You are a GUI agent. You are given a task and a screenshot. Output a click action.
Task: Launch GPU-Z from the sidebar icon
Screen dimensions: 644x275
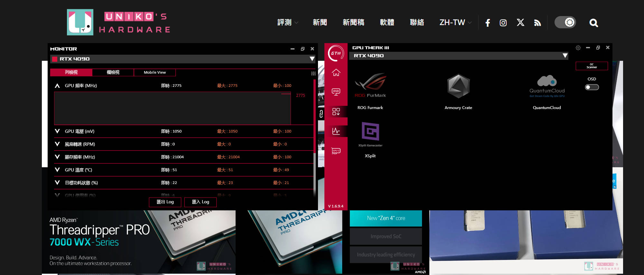pyautogui.click(x=336, y=151)
